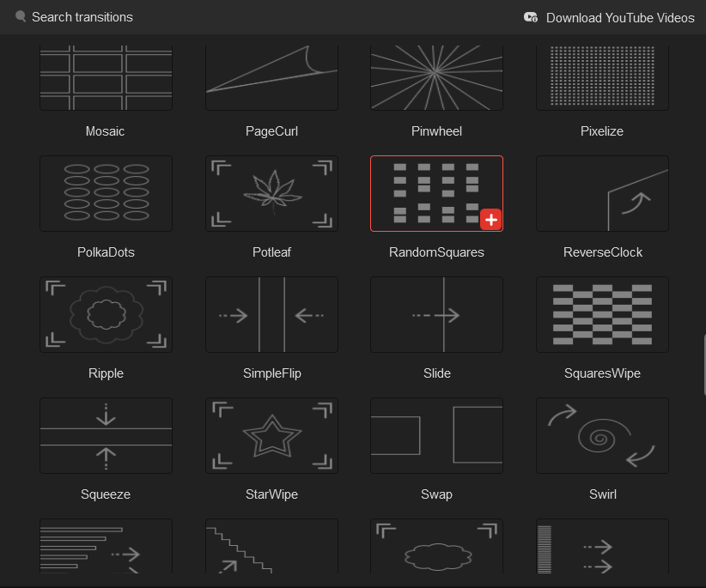Choose the Swirl transition icon
This screenshot has width=706, height=588.
[x=602, y=435]
